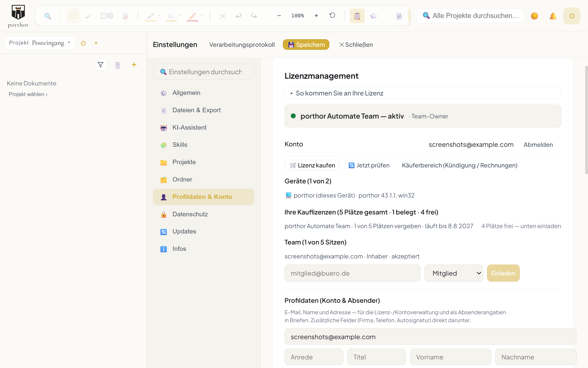588x368 pixels.
Task: Click the settings panel vertical scrollbar
Action: (x=586, y=120)
